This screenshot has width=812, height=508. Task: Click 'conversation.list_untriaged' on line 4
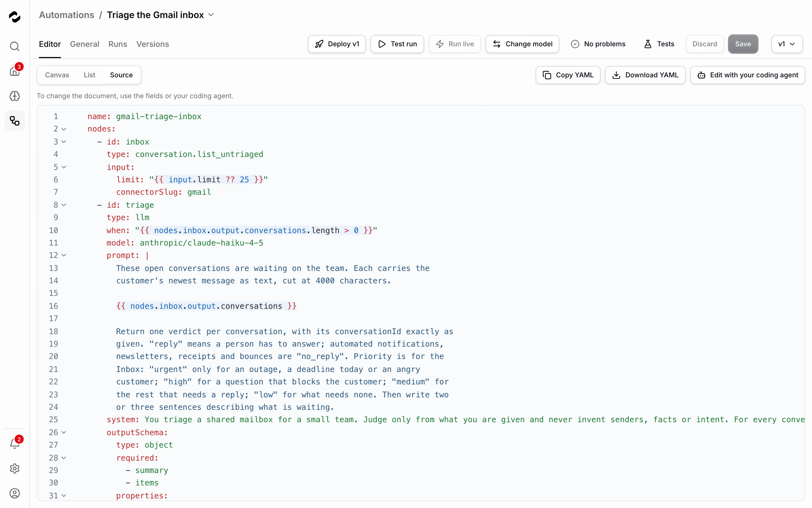(199, 154)
